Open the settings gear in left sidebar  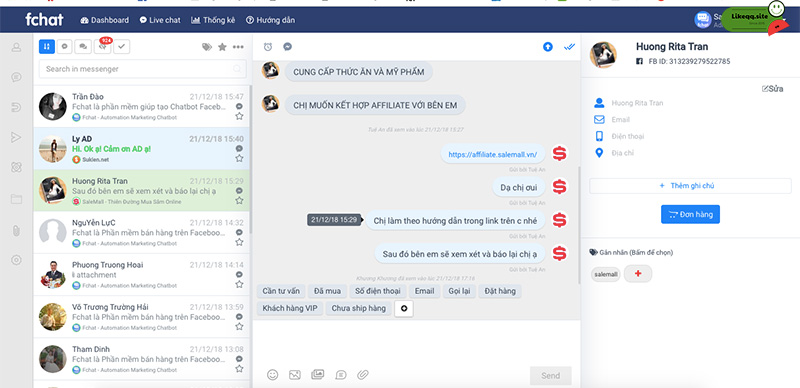tap(16, 260)
